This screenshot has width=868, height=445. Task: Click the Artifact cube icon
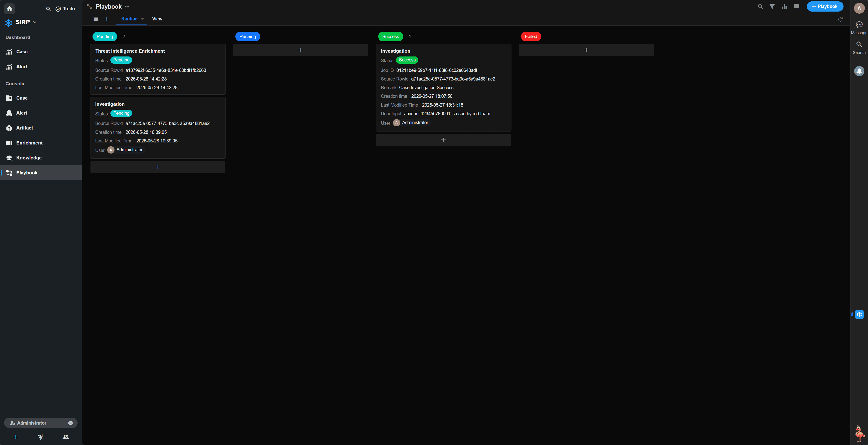[x=9, y=128]
